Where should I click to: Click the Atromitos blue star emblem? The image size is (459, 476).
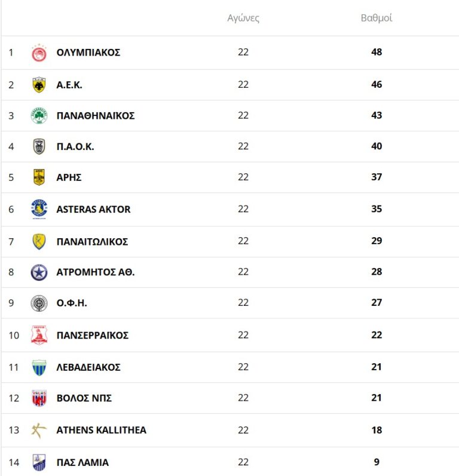click(x=39, y=272)
